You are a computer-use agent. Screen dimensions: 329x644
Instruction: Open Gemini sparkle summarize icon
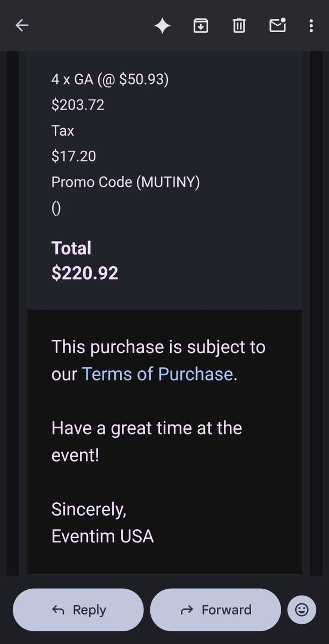pyautogui.click(x=162, y=25)
